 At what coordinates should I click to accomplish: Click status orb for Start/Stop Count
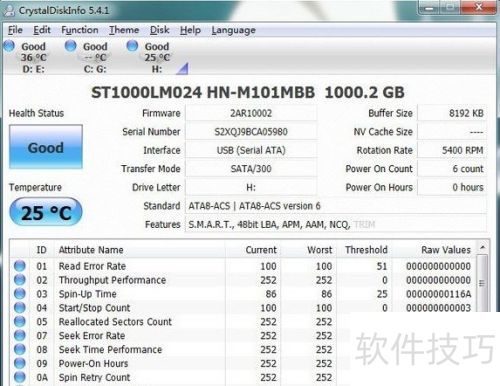(20, 307)
